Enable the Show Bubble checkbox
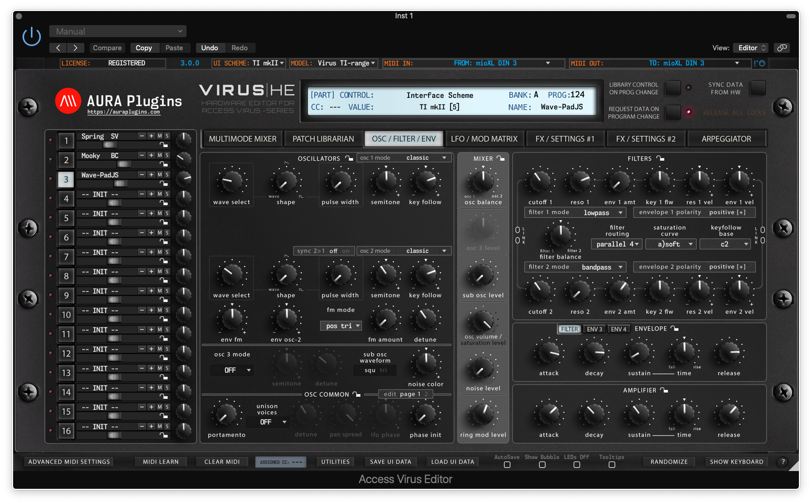 (x=542, y=465)
